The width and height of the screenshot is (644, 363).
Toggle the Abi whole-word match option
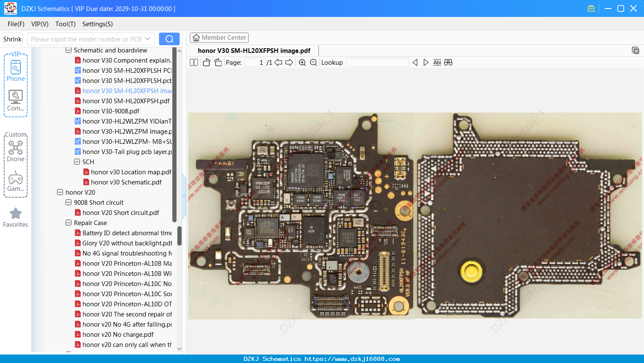tap(437, 63)
